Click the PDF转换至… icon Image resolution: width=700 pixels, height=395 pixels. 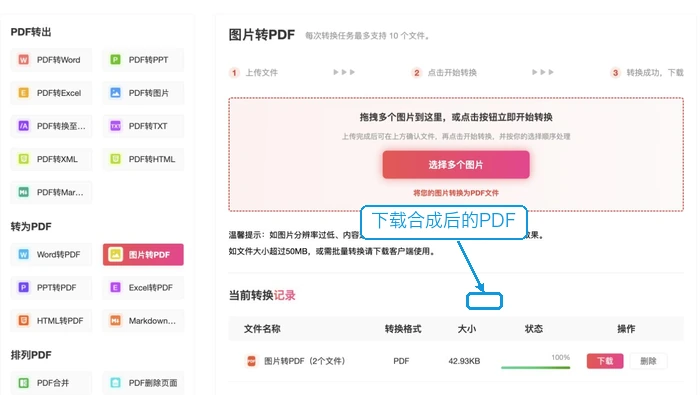24,126
